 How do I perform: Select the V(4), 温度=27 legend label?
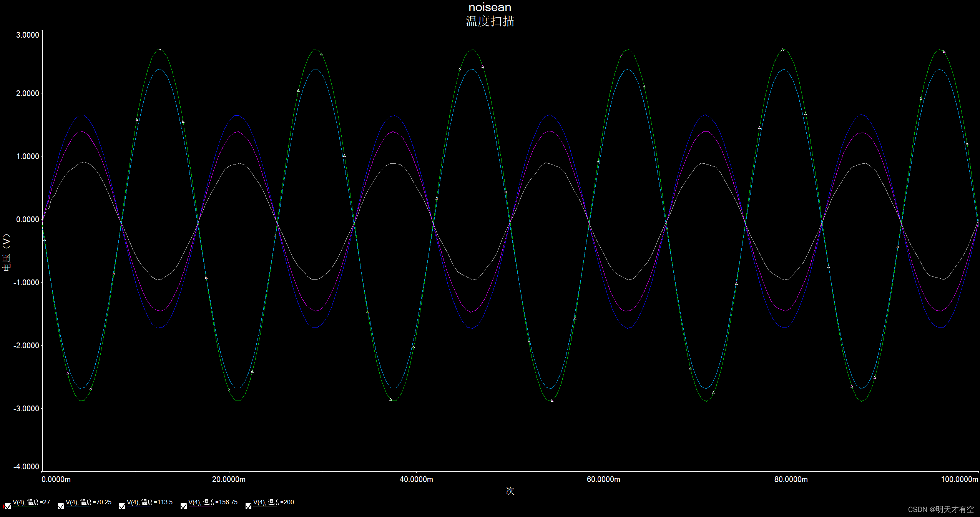pyautogui.click(x=32, y=502)
